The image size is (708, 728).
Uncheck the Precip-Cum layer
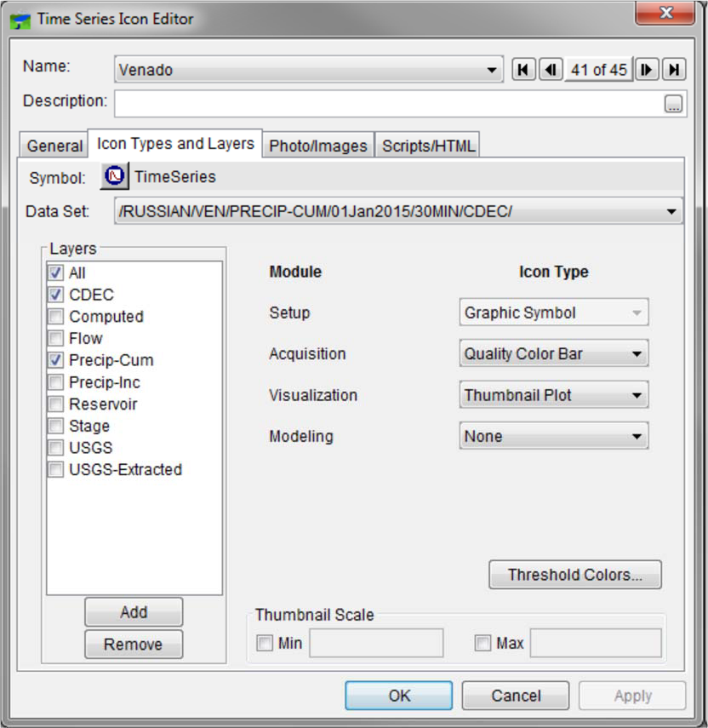56,360
